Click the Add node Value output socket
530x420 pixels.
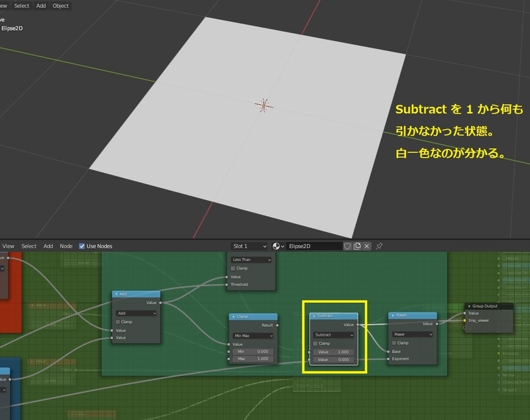160,303
